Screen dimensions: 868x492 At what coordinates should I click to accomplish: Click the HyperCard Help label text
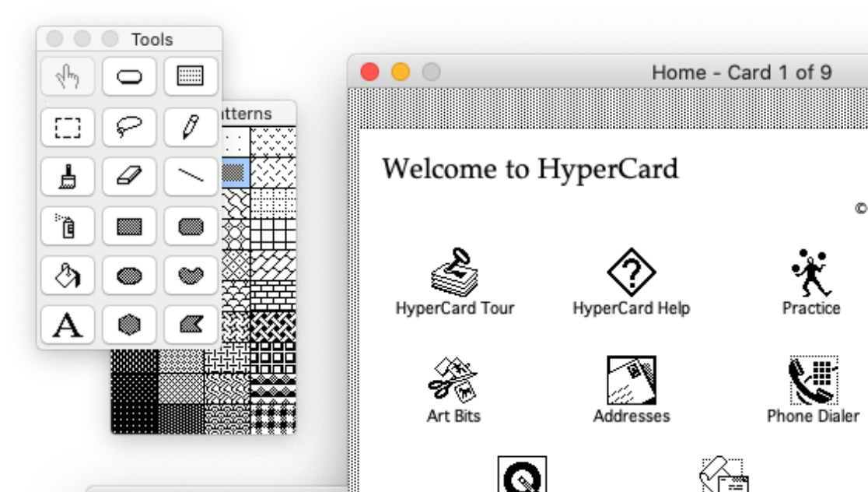(631, 308)
